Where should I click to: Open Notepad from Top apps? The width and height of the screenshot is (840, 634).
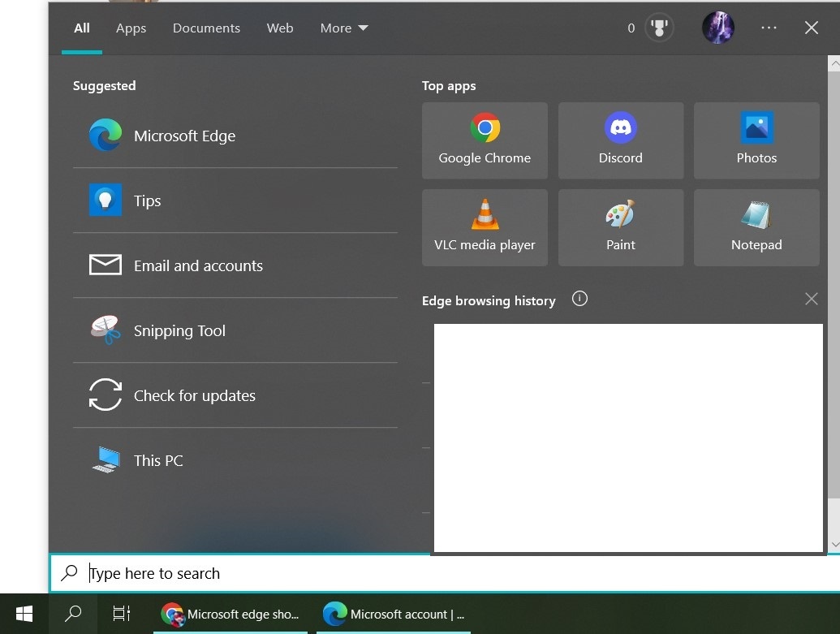click(x=756, y=227)
